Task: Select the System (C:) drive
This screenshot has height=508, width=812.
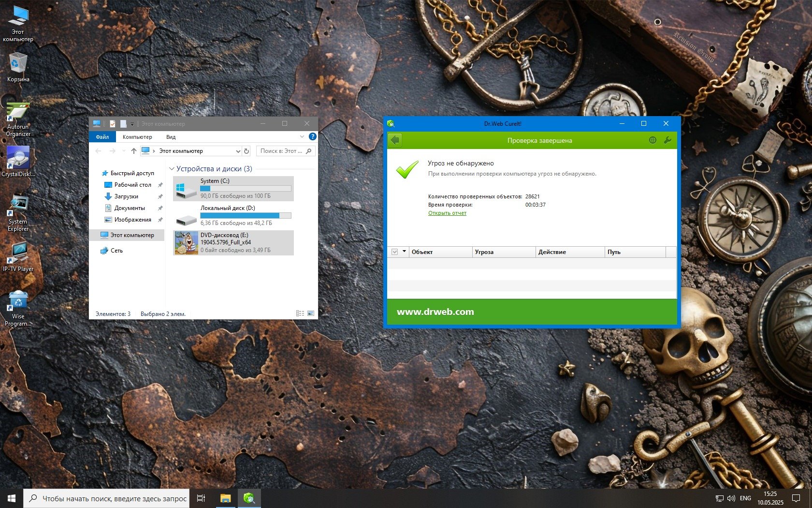Action: click(233, 188)
